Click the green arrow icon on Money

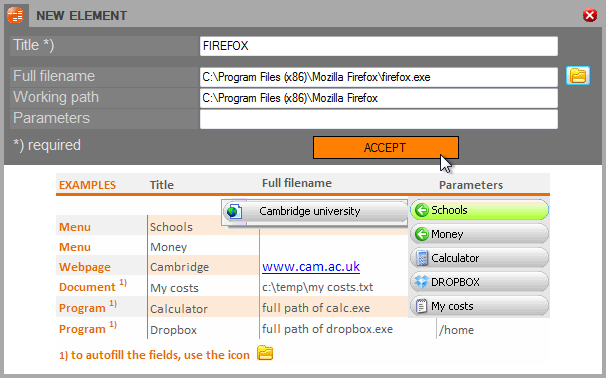(422, 234)
